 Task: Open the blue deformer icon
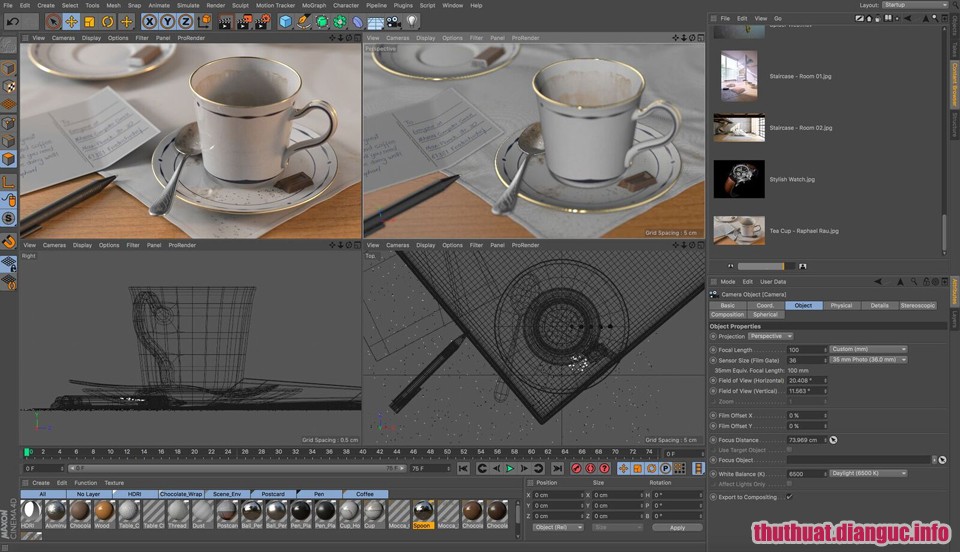tap(358, 22)
